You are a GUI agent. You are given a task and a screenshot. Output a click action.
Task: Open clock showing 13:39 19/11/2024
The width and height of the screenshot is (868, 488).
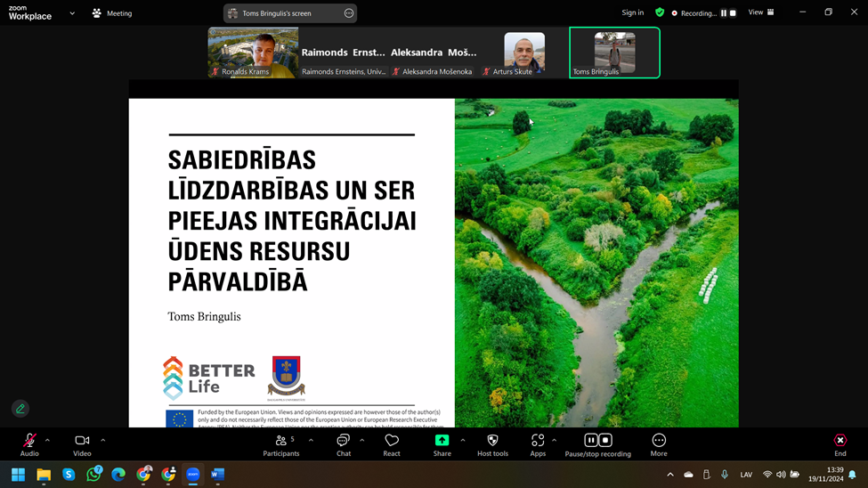825,475
